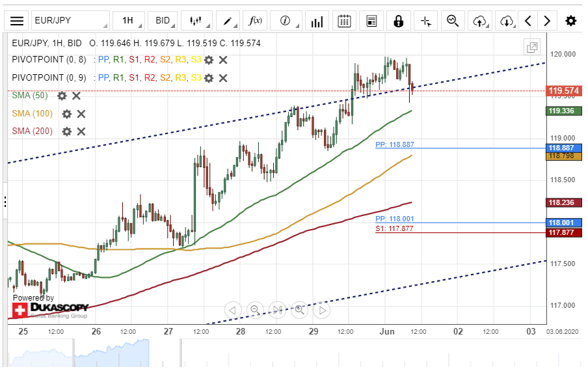Screen dimensions: 588x369
Task: Activate the crosshair cursor tool
Action: click(425, 21)
